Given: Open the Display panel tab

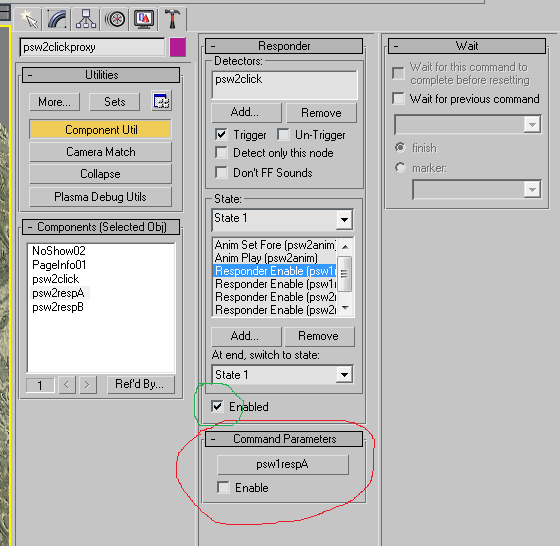Looking at the screenshot, I should pyautogui.click(x=144, y=19).
